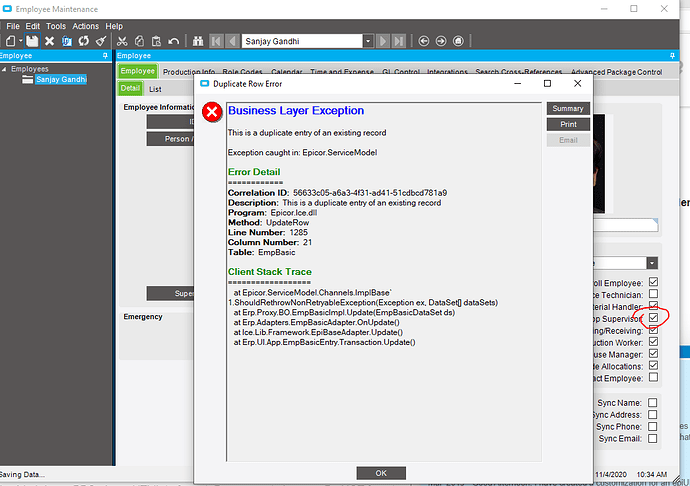The image size is (690, 486).
Task: Click the Refresh toolbar icon
Action: click(x=84, y=41)
